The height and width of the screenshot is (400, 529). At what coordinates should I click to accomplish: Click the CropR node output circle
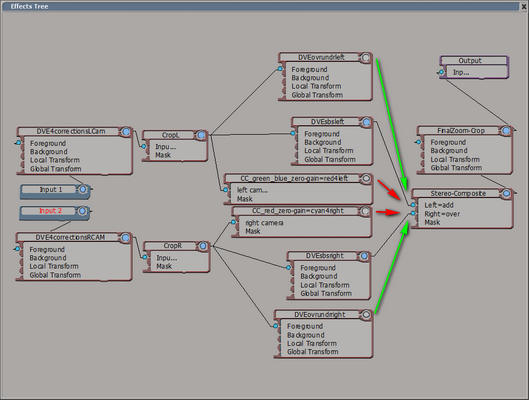203,246
